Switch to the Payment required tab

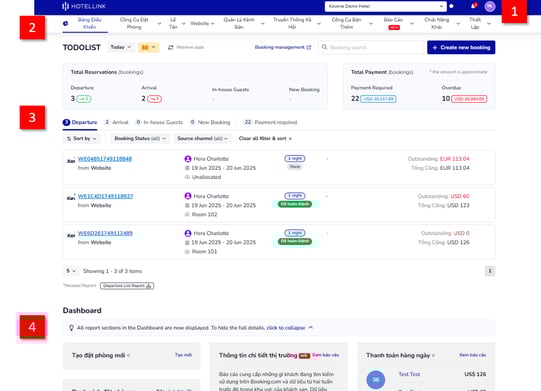(270, 122)
